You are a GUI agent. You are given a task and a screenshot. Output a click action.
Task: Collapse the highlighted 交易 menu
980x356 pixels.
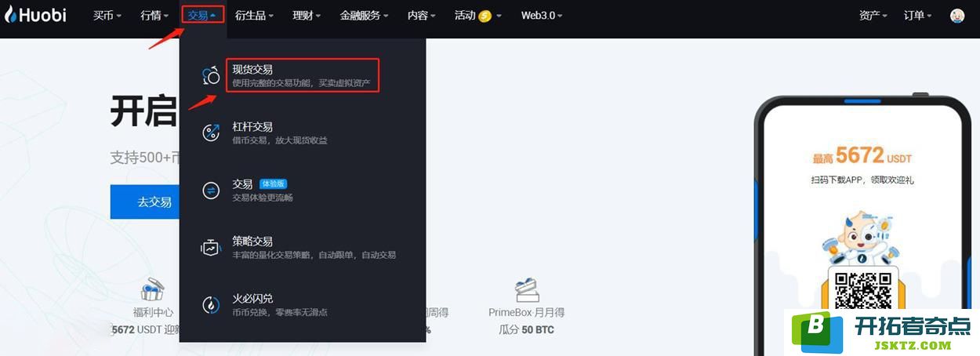[x=202, y=15]
